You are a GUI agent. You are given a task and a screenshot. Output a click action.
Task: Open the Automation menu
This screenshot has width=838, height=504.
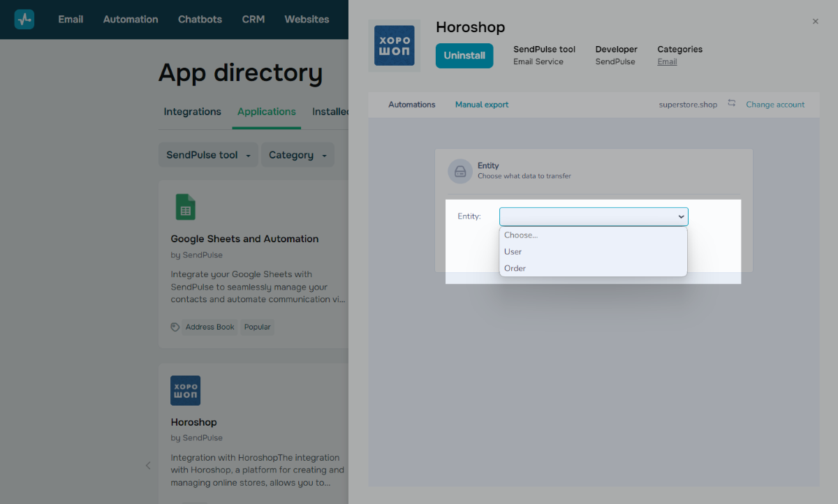pyautogui.click(x=131, y=20)
